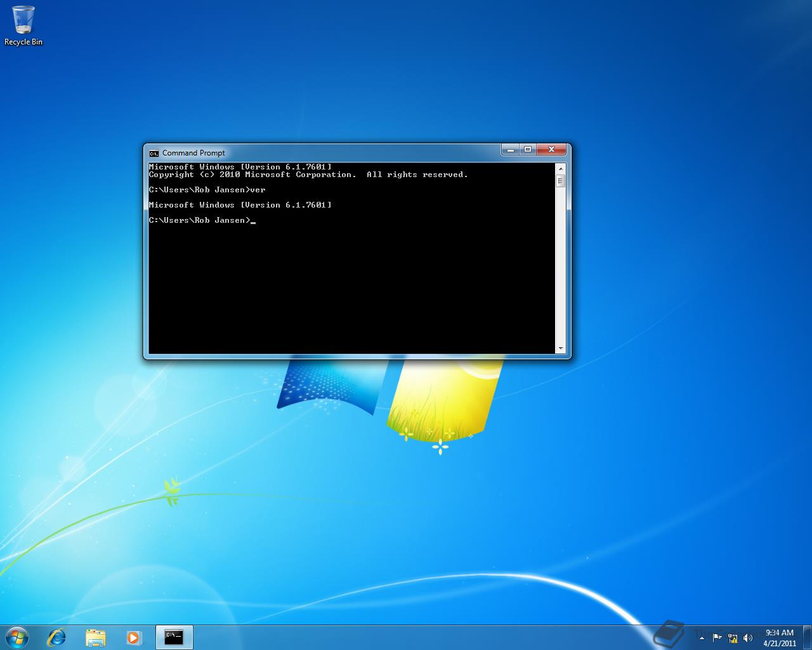Launch Windows Media Player from taskbar
This screenshot has width=812, height=650.
133,637
